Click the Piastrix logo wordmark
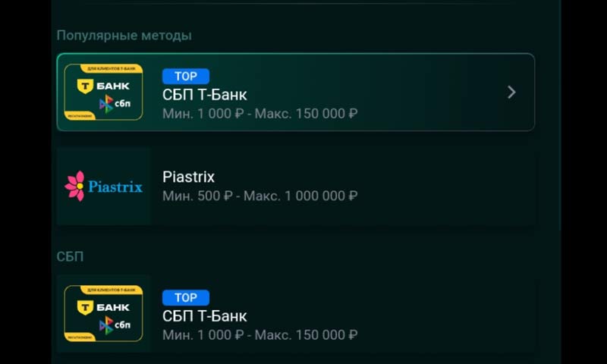Viewport: 607px width, 364px height. pos(115,187)
